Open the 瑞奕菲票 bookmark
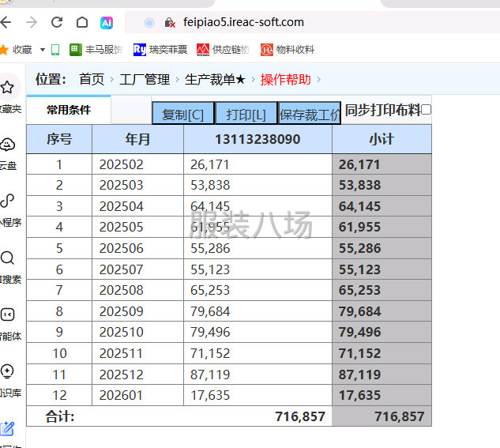This screenshot has width=500, height=448. click(x=160, y=50)
